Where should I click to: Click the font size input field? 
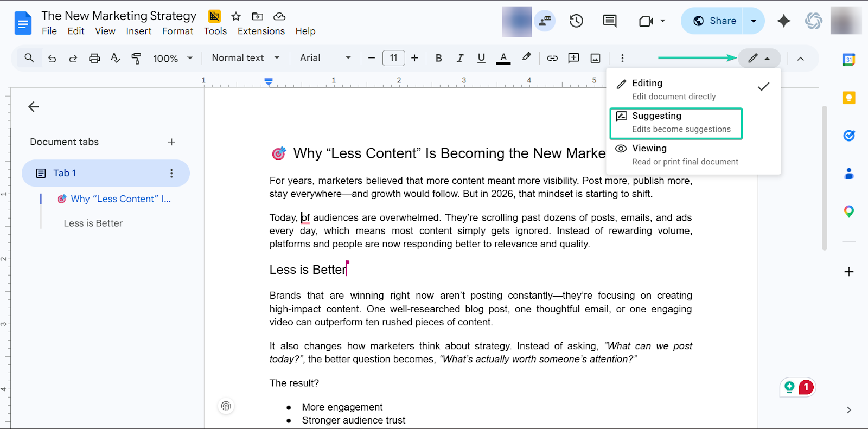393,58
